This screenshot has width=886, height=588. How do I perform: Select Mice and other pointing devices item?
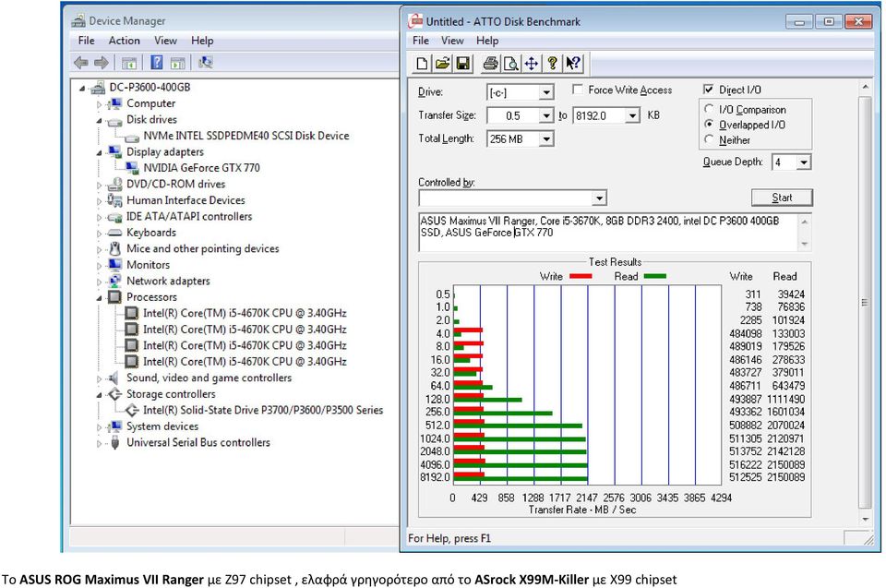(x=203, y=249)
